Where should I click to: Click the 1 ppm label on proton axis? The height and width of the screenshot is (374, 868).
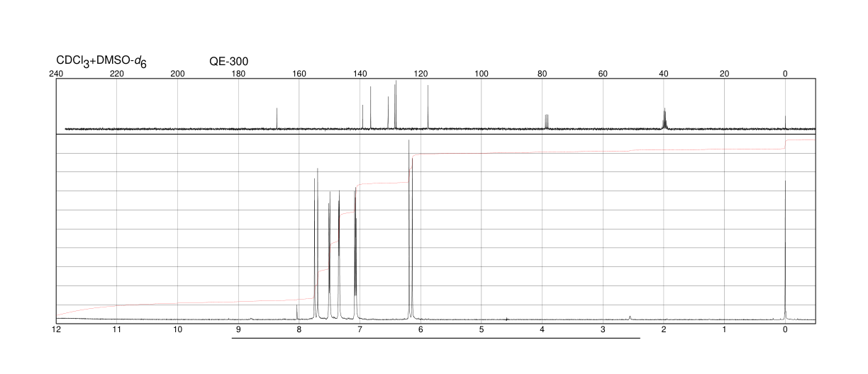(724, 330)
